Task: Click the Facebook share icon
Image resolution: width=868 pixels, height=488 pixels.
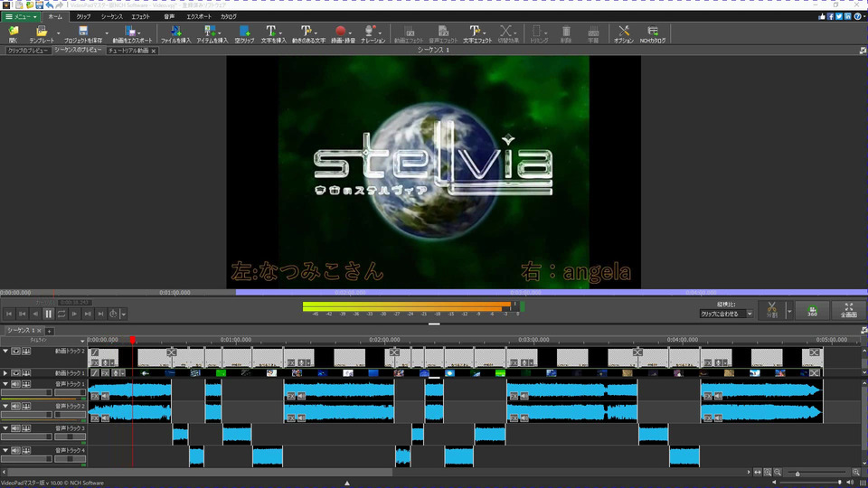Action: point(830,16)
